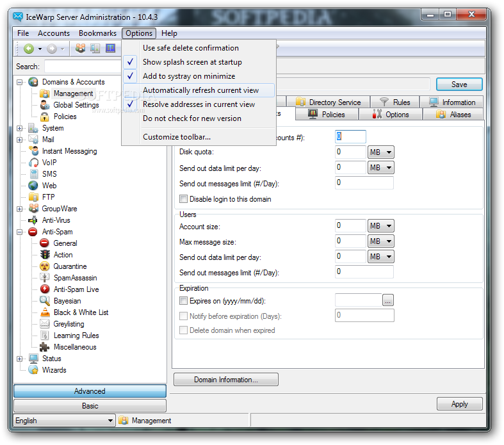Click the Status monitor icon
Image resolution: width=504 pixels, height=445 pixels.
point(33,359)
